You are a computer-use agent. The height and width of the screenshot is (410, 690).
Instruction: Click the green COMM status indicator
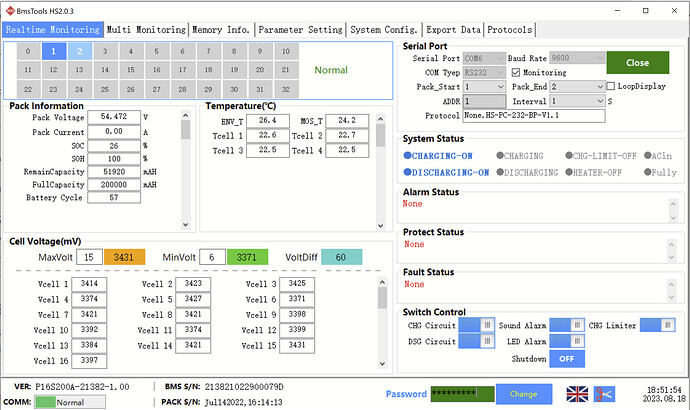[45, 402]
